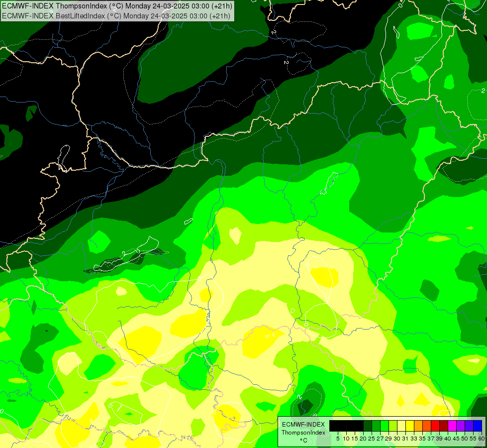The width and height of the screenshot is (487, 448).
Task: Click legend tick value 25
Action: click(372, 439)
